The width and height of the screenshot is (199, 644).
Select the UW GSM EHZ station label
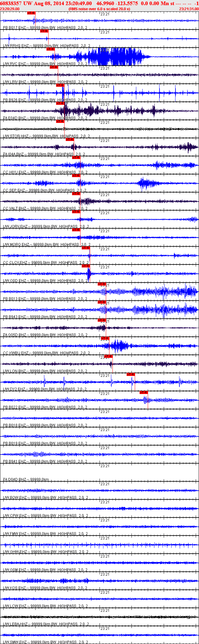pos(46,570)
